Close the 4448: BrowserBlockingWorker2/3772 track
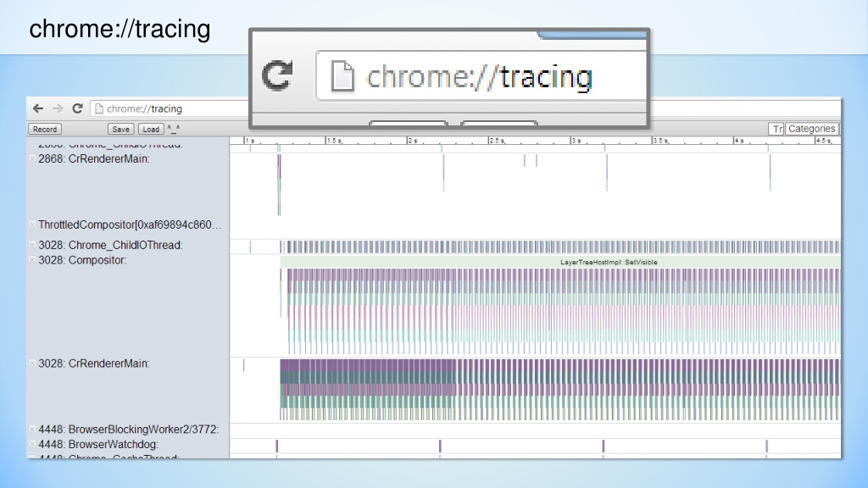Screen dimensions: 868x488 point(32,430)
